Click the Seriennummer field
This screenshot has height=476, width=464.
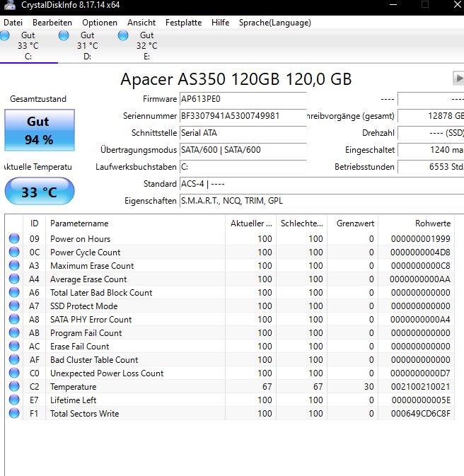click(243, 116)
